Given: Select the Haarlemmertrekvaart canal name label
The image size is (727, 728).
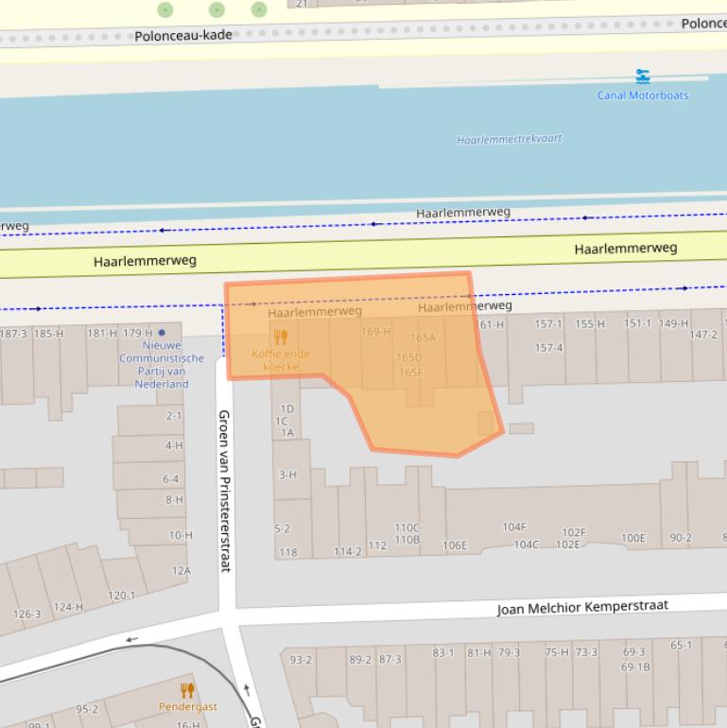Looking at the screenshot, I should (x=510, y=139).
